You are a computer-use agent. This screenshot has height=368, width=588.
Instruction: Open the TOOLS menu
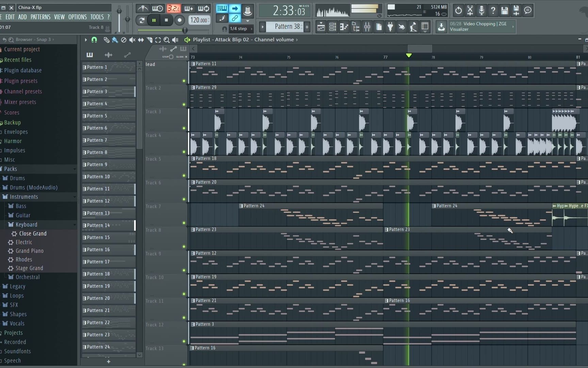tap(97, 17)
